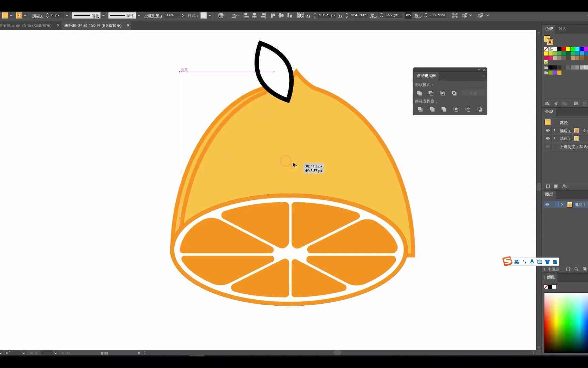Viewport: 588px width, 368px height.
Task: Open the brush definition 基本 dropdown
Action: pos(139,15)
